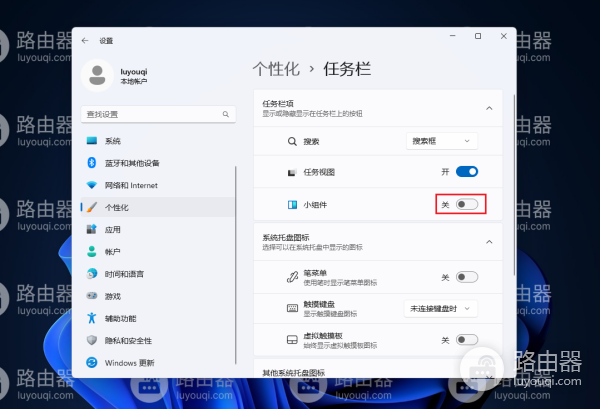Viewport: 600px width, 409px height.
Task: Click the 隐私和安全性 shield icon
Action: pyautogui.click(x=92, y=340)
